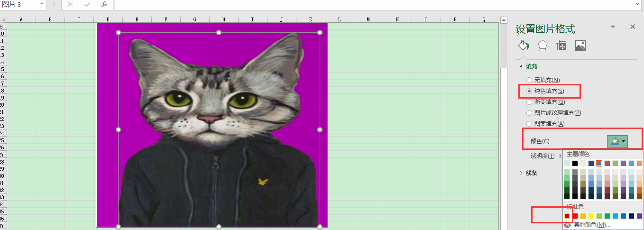
Task: Close the Format Picture pane
Action: click(633, 27)
